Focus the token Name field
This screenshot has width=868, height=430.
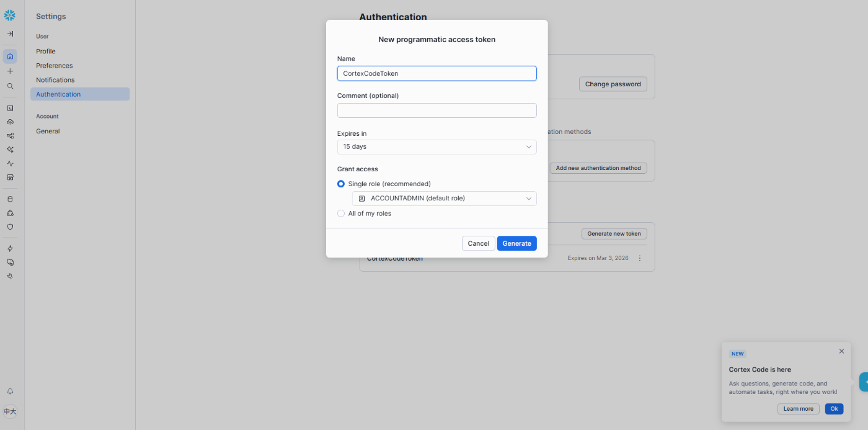click(437, 73)
